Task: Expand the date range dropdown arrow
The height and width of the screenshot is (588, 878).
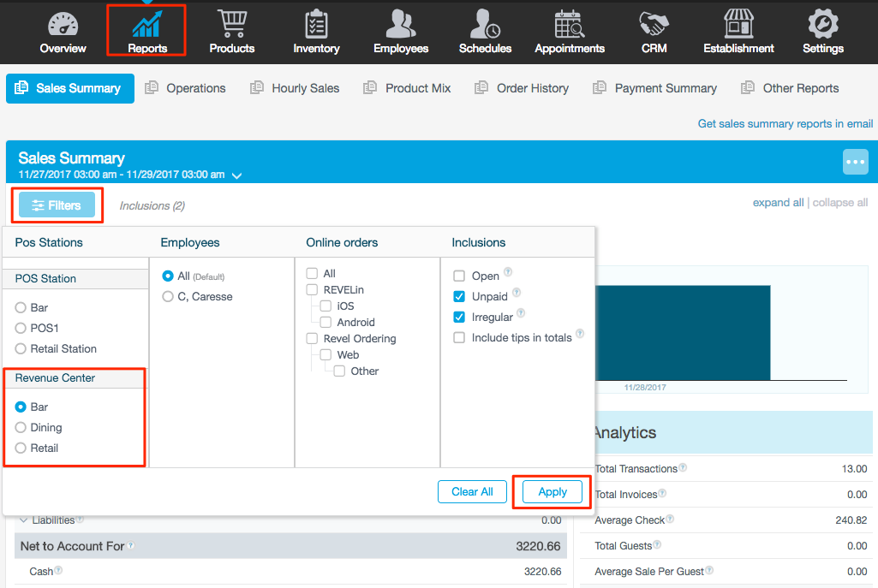Action: coord(236,175)
